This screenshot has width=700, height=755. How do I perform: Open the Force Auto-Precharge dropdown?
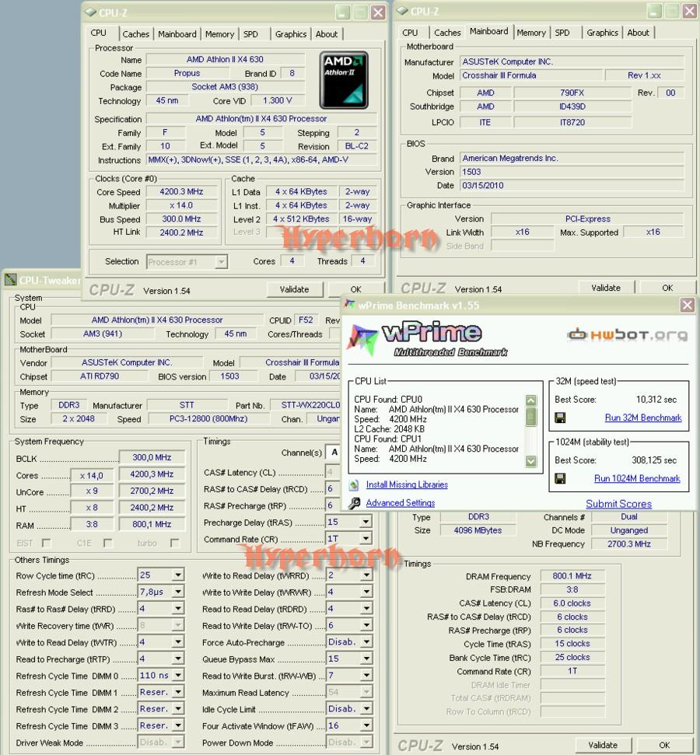tap(366, 641)
